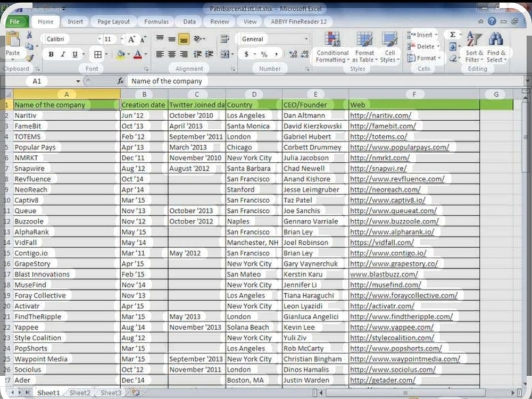Open the Microsoft Excel Help icon

point(492,21)
